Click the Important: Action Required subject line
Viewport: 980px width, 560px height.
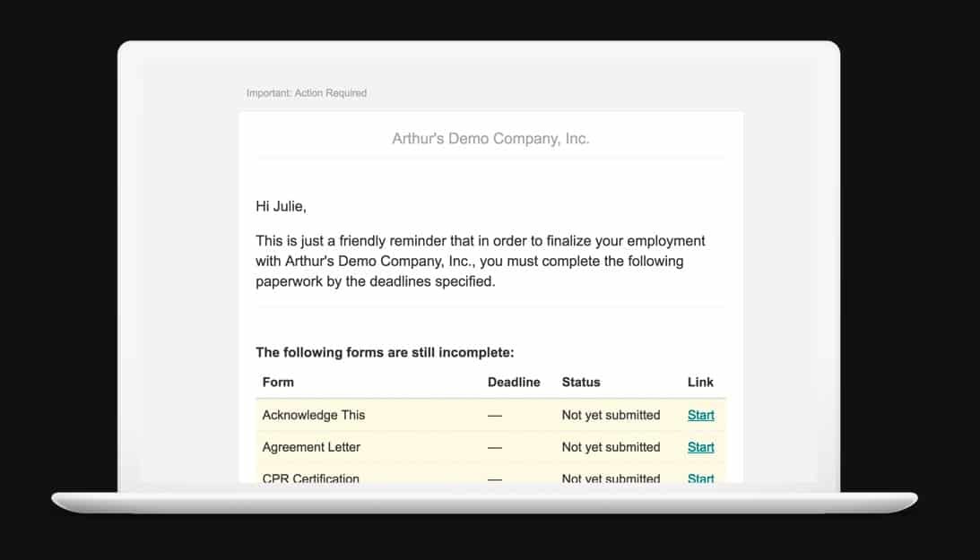tap(307, 92)
